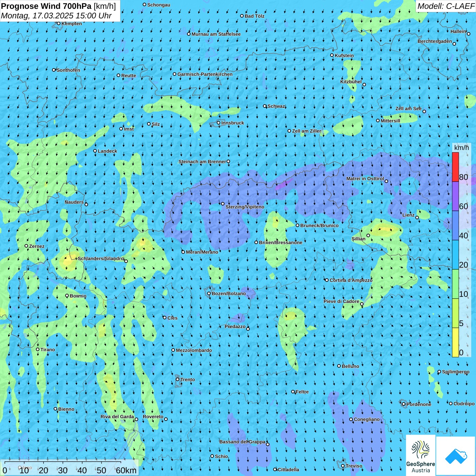This screenshot has width=476, height=476.
Task: Click the Bormio city label
Action: 78,296
